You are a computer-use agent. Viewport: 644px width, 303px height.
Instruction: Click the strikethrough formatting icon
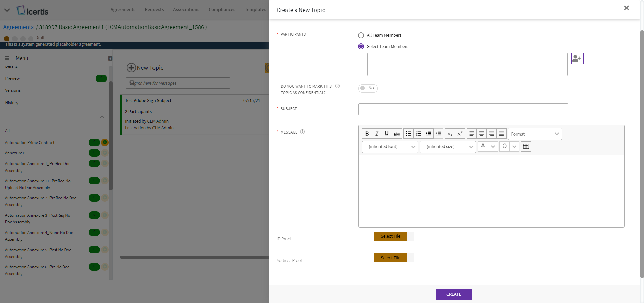click(397, 134)
